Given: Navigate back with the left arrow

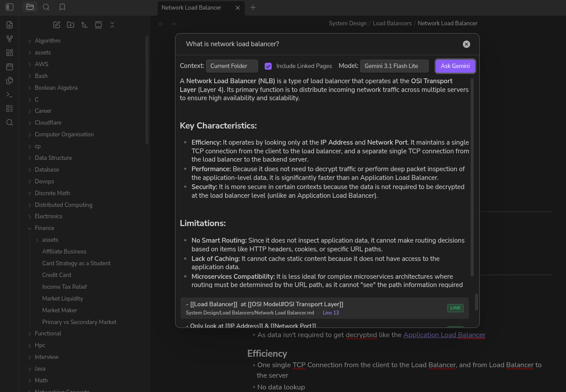Looking at the screenshot, I should [x=161, y=24].
